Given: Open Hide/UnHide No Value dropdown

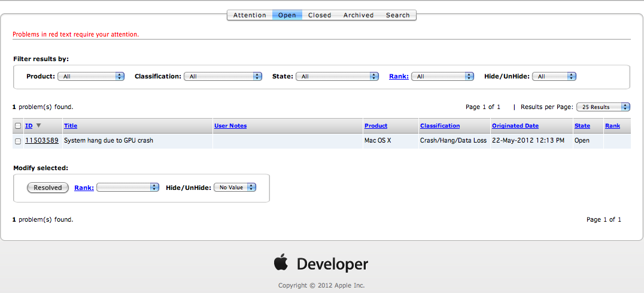Looking at the screenshot, I should tap(235, 188).
